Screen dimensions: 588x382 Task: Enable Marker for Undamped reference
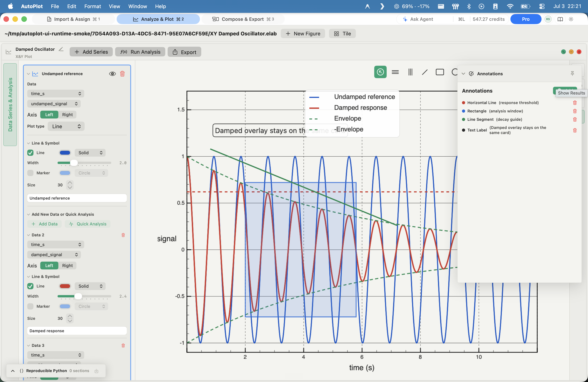coord(30,173)
